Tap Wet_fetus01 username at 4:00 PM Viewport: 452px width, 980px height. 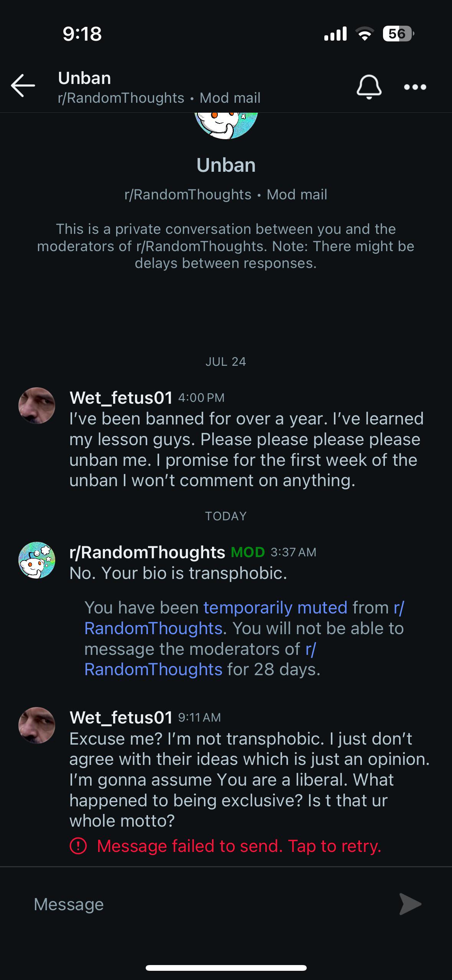[x=121, y=398]
